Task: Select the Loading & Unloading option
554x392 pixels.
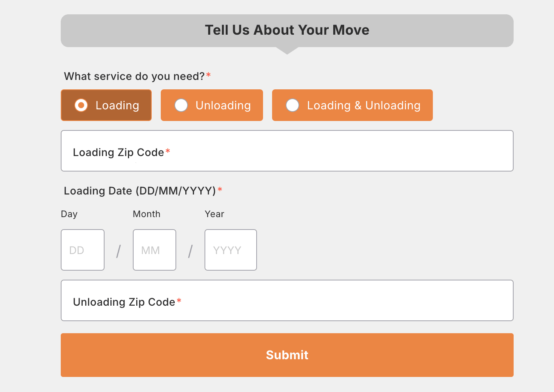Action: [352, 105]
